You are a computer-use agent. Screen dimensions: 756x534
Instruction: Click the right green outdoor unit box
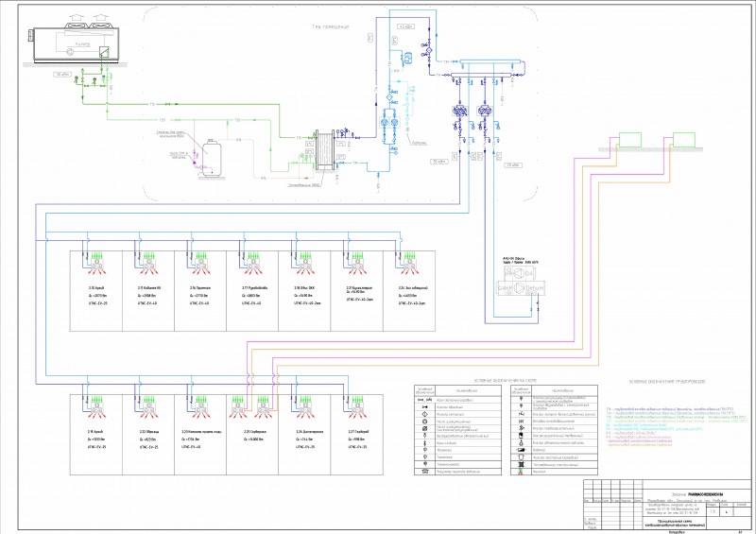tap(684, 140)
